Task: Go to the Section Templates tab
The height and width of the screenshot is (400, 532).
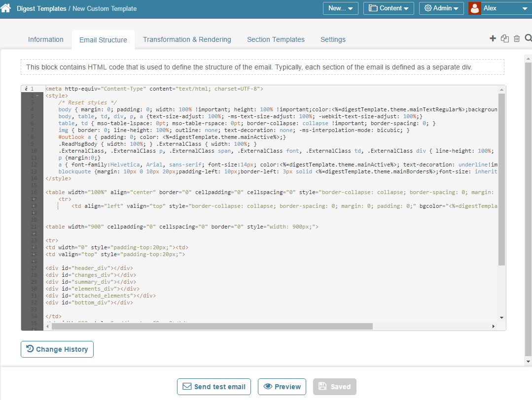Action: click(x=276, y=39)
